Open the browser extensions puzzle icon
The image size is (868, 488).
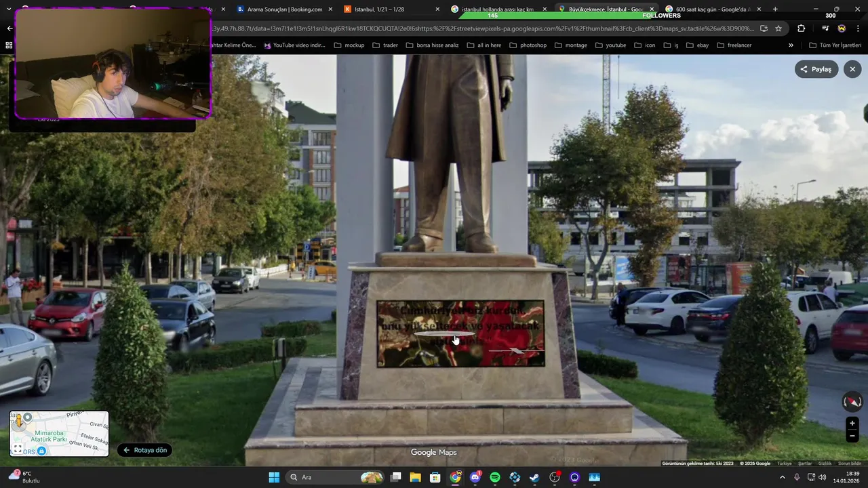802,28
